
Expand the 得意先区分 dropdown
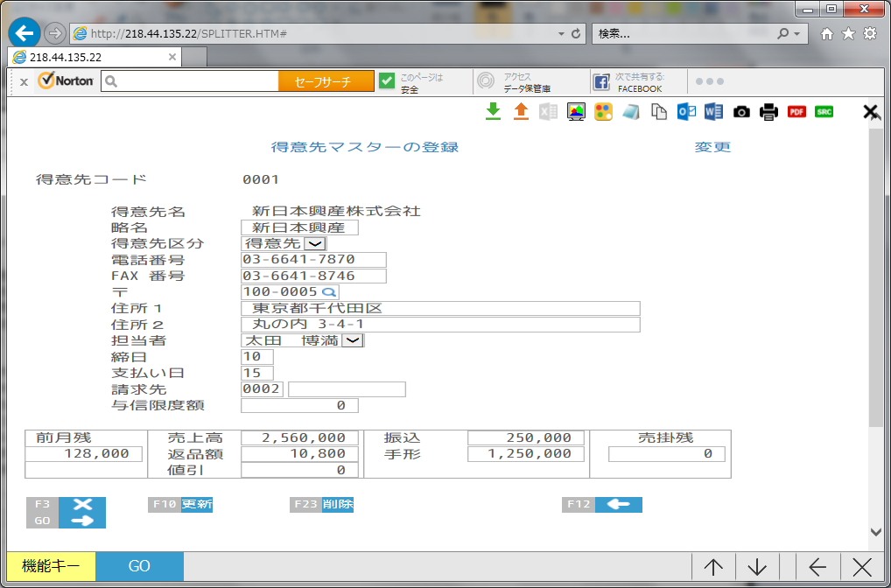315,244
